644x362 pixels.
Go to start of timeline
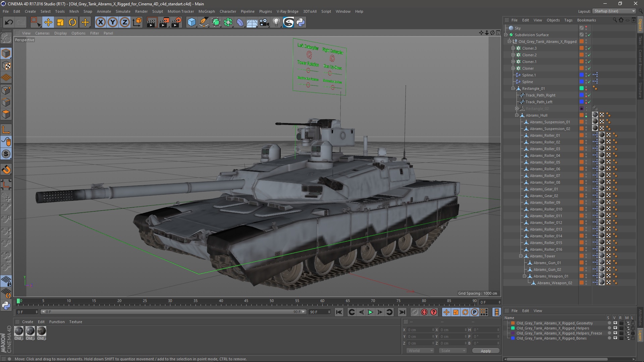[339, 312]
